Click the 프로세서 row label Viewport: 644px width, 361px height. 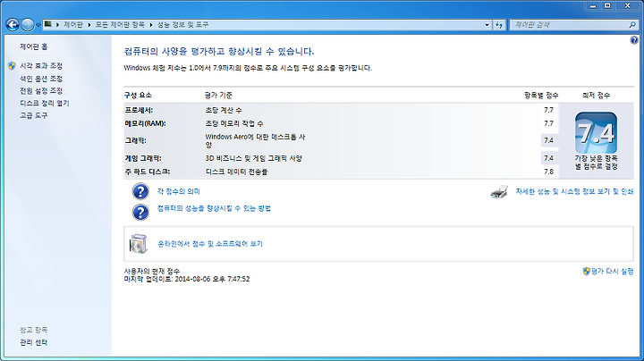[x=139, y=110]
